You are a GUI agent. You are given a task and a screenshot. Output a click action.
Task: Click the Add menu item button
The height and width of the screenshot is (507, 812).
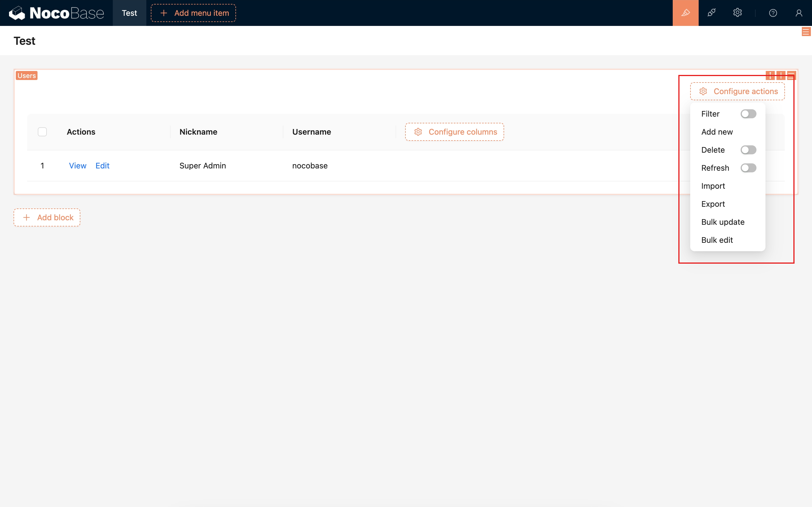click(x=193, y=13)
